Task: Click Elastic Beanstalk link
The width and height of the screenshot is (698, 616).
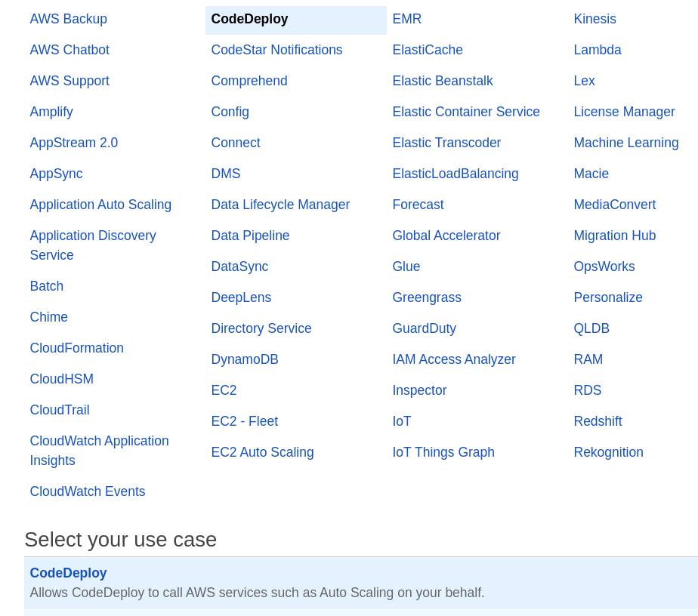Action: (x=443, y=81)
